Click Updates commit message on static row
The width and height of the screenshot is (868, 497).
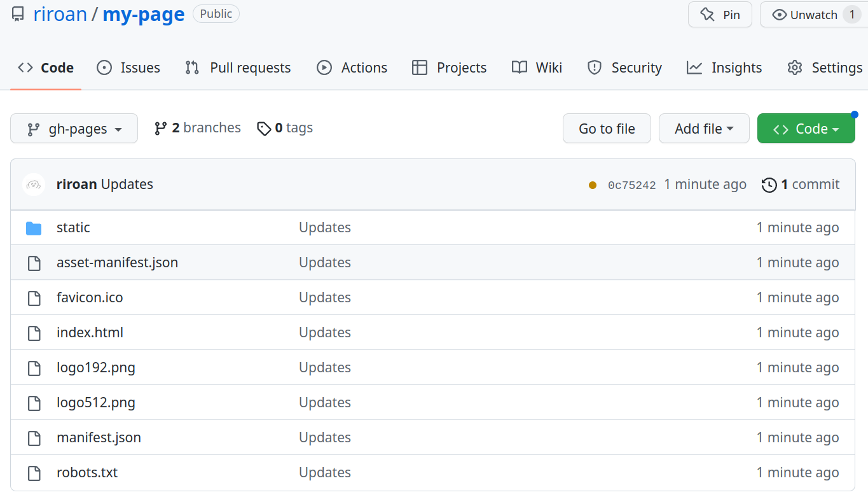(325, 227)
